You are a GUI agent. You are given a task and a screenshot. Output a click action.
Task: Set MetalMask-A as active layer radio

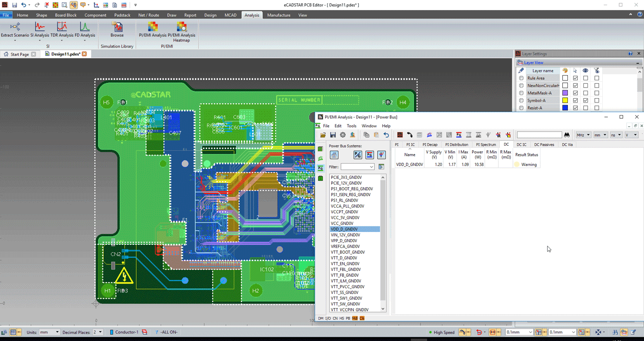tap(521, 93)
